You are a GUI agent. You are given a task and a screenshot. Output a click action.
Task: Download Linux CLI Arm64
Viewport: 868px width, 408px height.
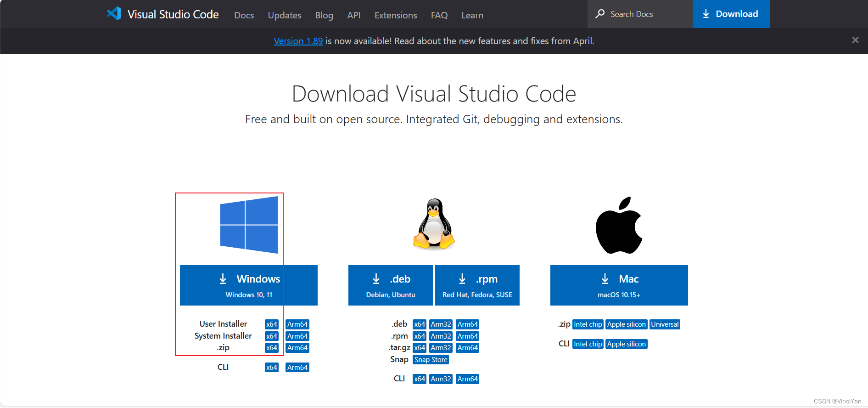tap(468, 379)
